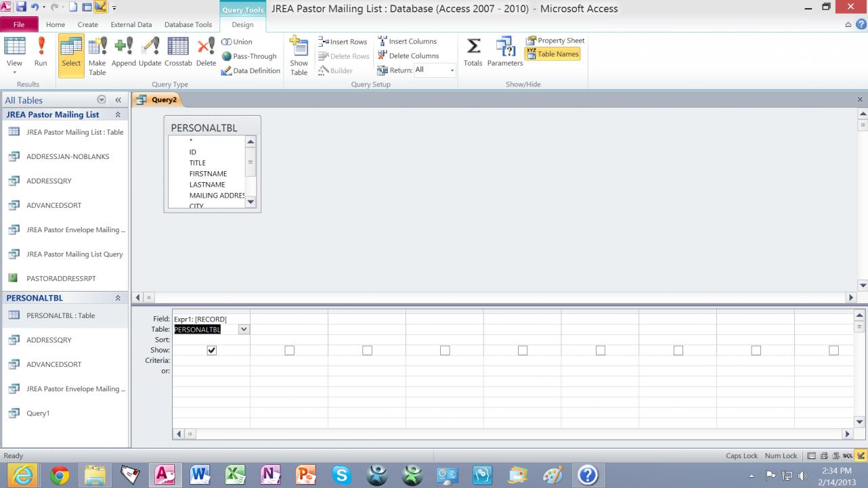The image size is (868, 488).
Task: Click the Data Definition query option
Action: pyautogui.click(x=251, y=71)
